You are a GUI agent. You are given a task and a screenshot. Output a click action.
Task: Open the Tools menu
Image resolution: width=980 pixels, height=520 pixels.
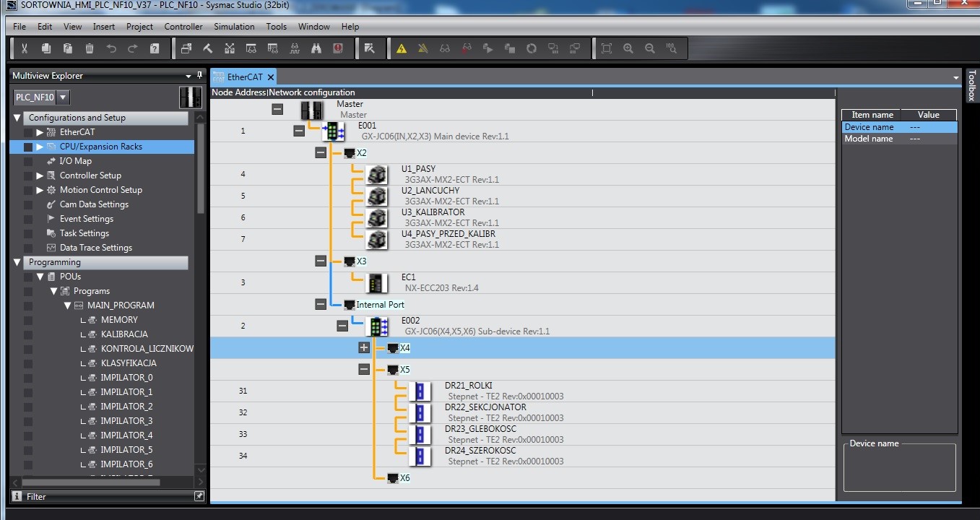(x=277, y=27)
